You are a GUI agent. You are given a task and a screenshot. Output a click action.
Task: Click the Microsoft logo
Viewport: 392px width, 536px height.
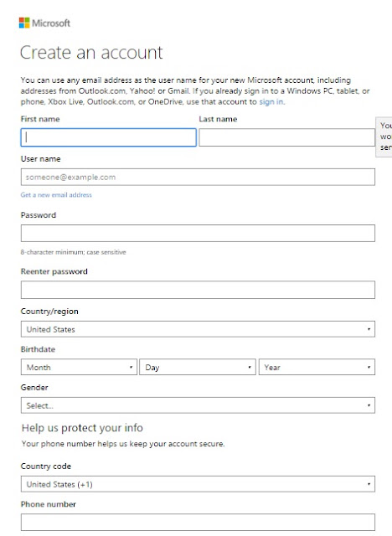point(44,23)
